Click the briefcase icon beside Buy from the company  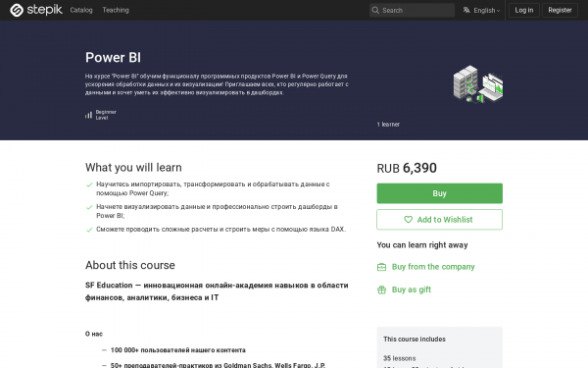tap(381, 267)
